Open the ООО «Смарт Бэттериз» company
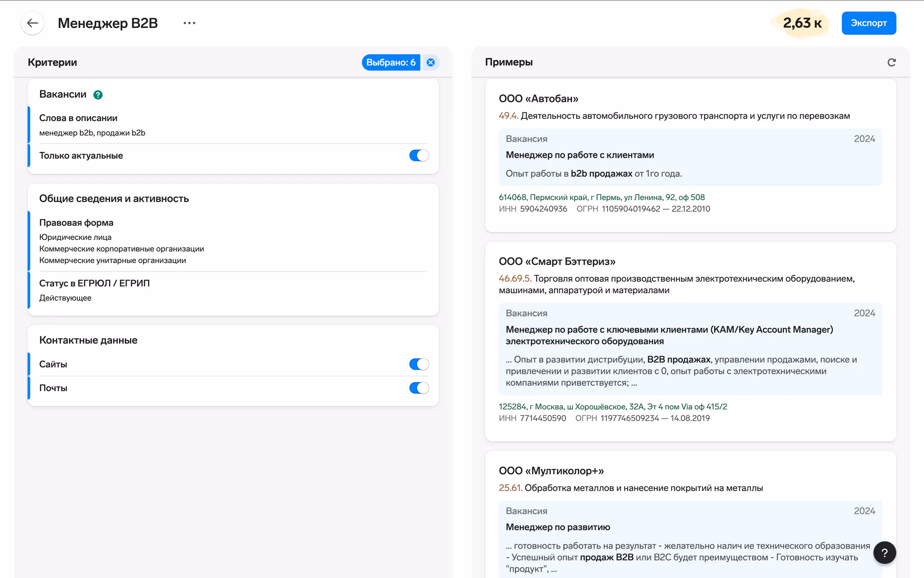 tap(557, 261)
